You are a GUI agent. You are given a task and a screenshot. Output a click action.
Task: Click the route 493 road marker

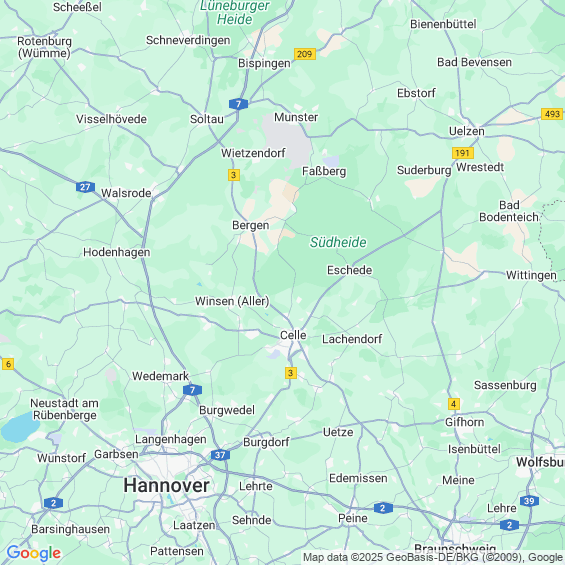pos(552,114)
